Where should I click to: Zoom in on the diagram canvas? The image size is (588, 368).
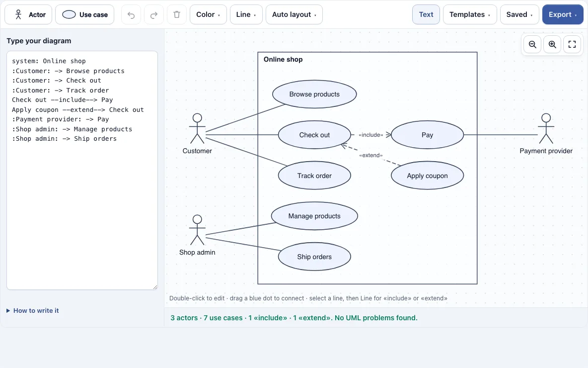pos(552,44)
